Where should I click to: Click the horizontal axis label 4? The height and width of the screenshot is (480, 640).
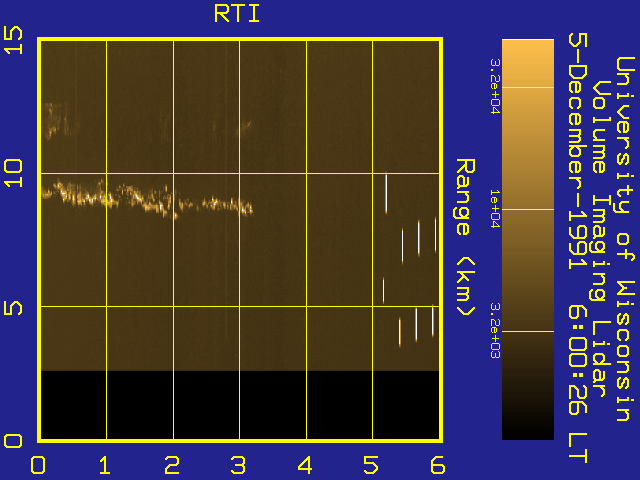305,465
